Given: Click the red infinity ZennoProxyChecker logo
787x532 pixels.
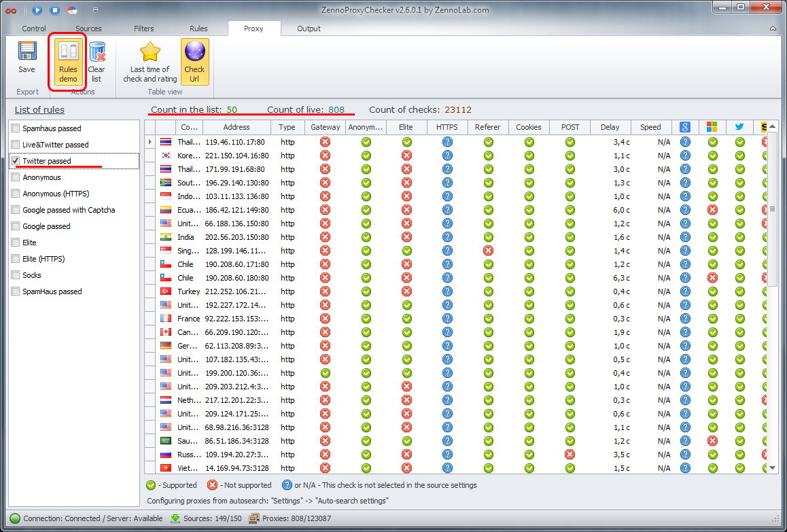Looking at the screenshot, I should click(x=11, y=11).
